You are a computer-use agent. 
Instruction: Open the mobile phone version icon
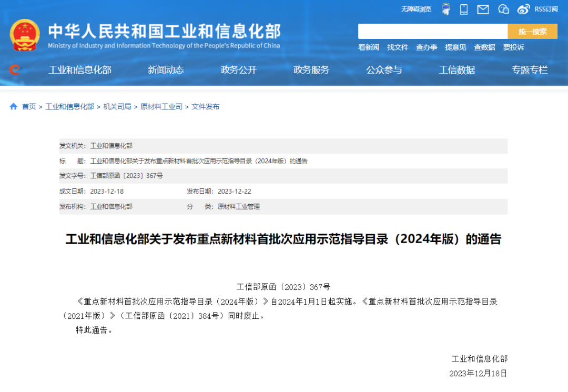464,9
